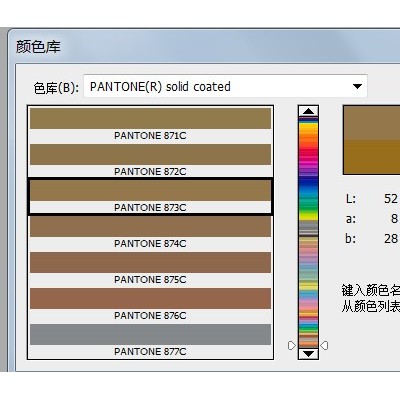
Task: Select the PANTONE 875C swatch
Action: pyautogui.click(x=150, y=262)
